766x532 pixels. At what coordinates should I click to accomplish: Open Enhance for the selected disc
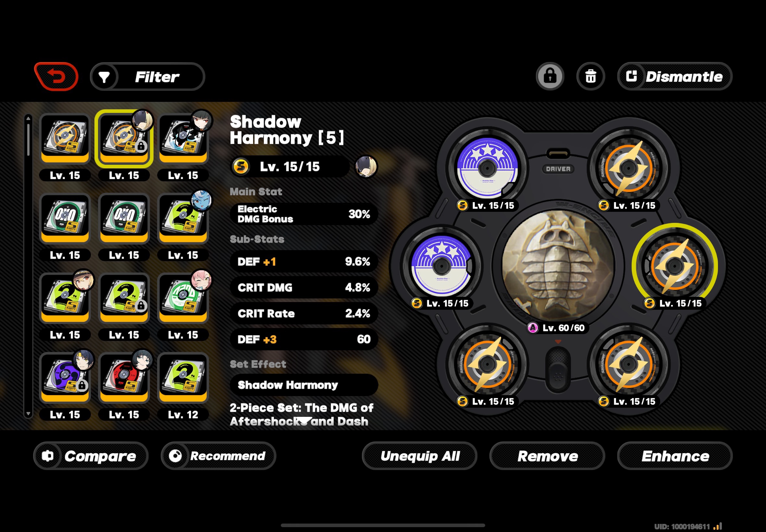click(675, 456)
